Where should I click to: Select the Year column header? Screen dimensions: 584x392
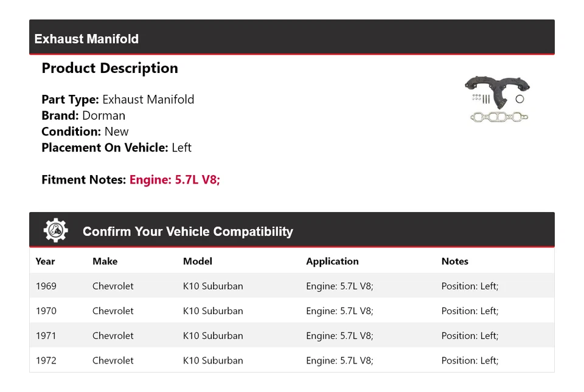(x=45, y=261)
